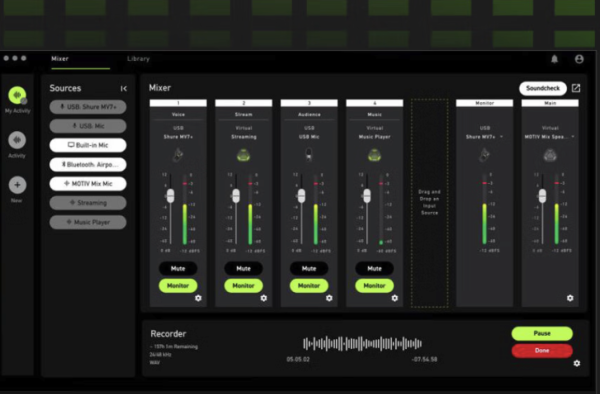Create new activity with plus icon
600x394 pixels.
(17, 185)
